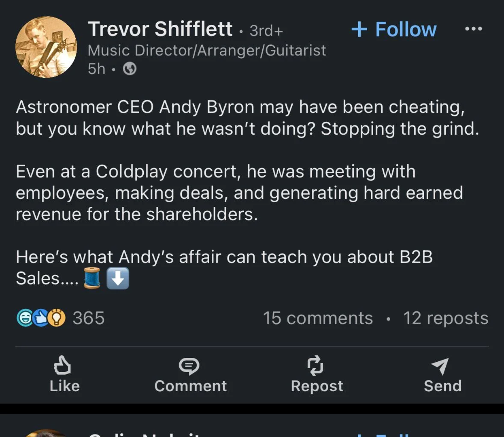Click the lightbulb insightful reaction icon
The image size is (504, 437).
click(x=57, y=318)
